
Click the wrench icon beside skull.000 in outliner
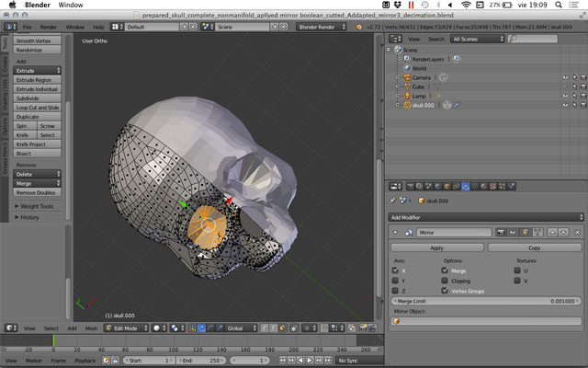tap(457, 105)
